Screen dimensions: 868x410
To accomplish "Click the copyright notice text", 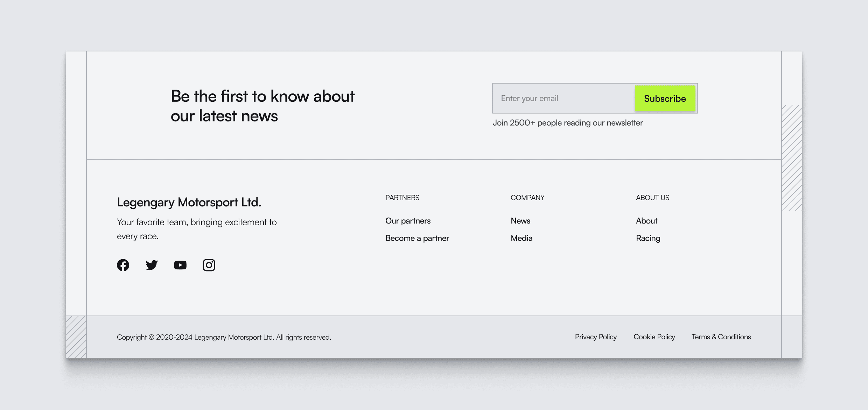I will (x=224, y=337).
